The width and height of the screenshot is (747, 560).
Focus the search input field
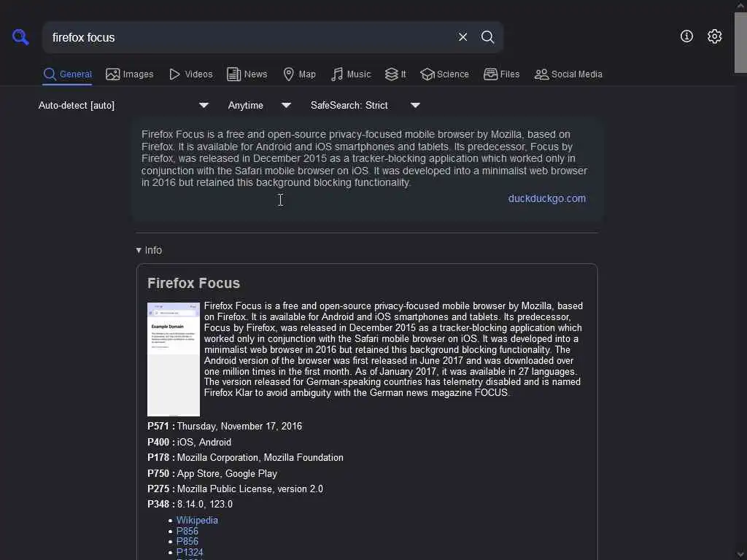click(x=250, y=37)
